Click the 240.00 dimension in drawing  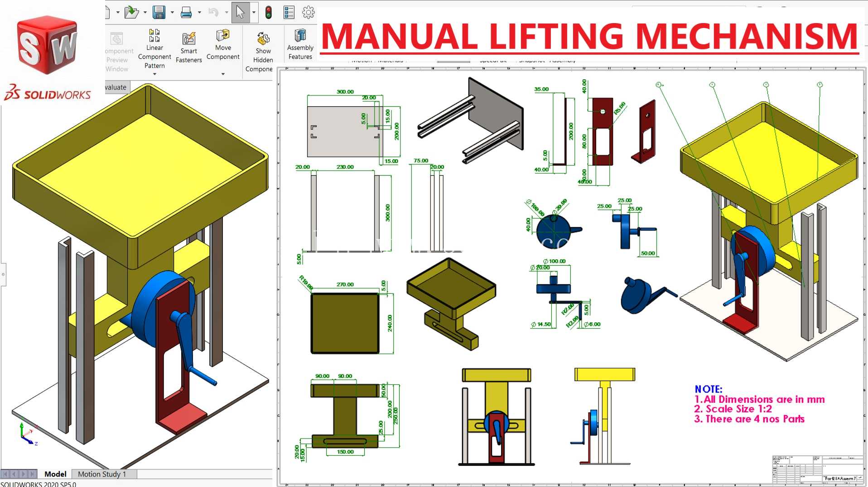(390, 323)
